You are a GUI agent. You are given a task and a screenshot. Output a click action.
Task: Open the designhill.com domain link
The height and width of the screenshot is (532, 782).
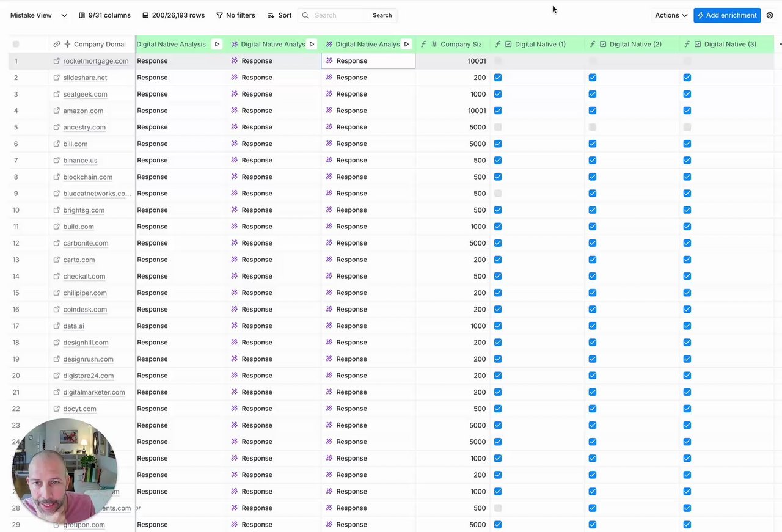(x=86, y=342)
